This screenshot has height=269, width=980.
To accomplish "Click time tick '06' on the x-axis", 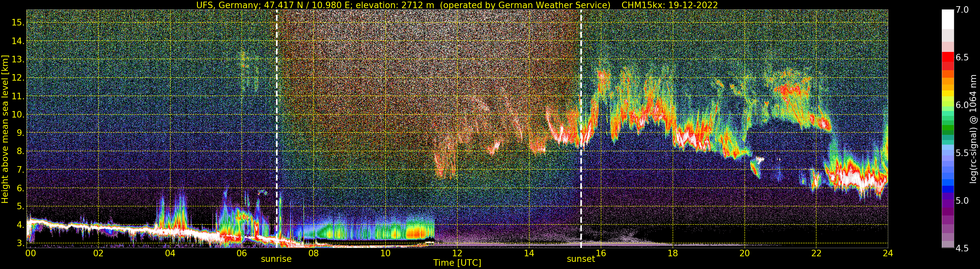I will pos(242,253).
